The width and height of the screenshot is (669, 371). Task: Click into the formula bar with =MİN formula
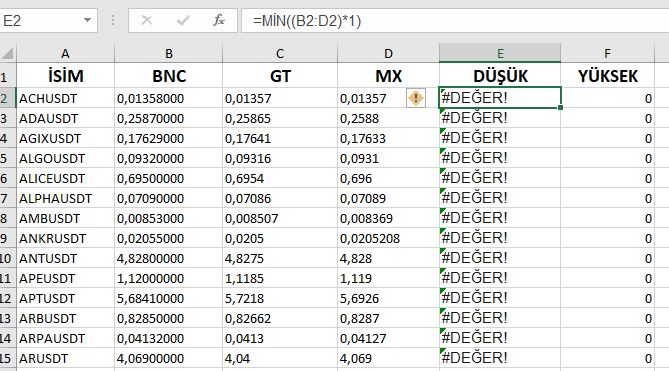click(x=455, y=20)
